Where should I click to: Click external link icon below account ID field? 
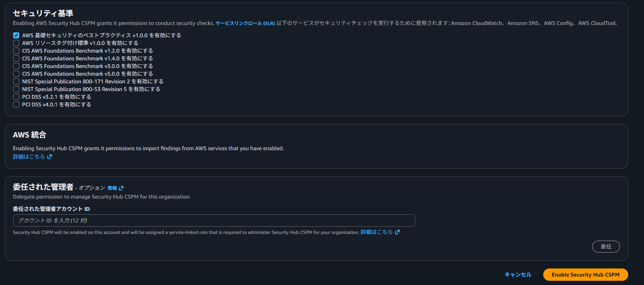tap(397, 232)
